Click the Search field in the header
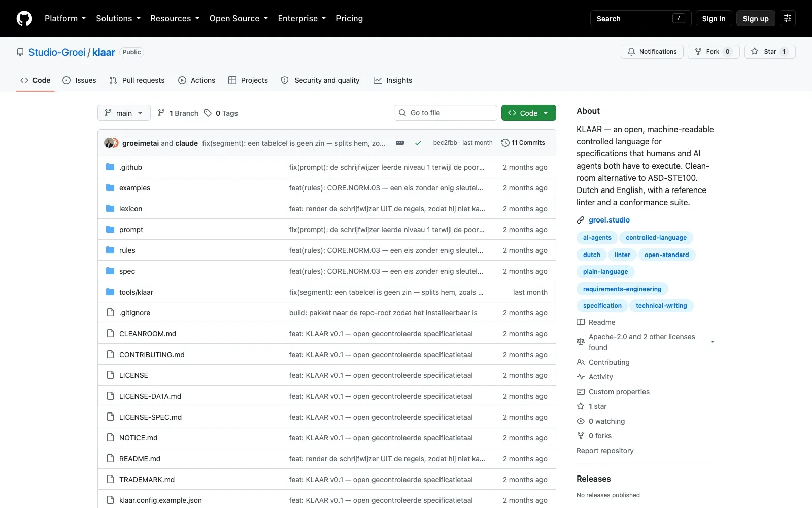Screen dimensions: 812x508 pyautogui.click(x=640, y=18)
